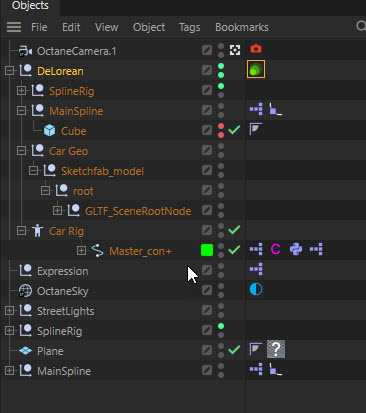The width and height of the screenshot is (366, 413).
Task: Open the hamburger menu in Objects panel
Action: pos(14,27)
